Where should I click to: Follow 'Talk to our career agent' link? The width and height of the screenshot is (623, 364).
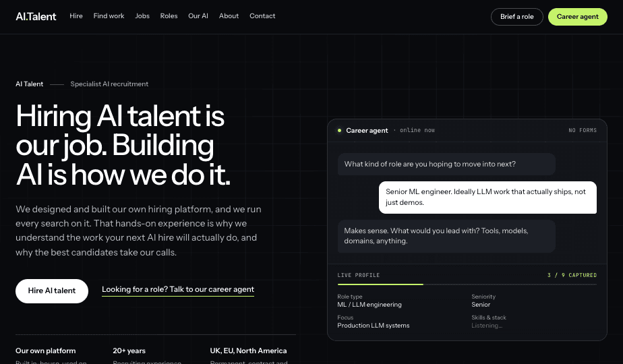[x=178, y=290]
